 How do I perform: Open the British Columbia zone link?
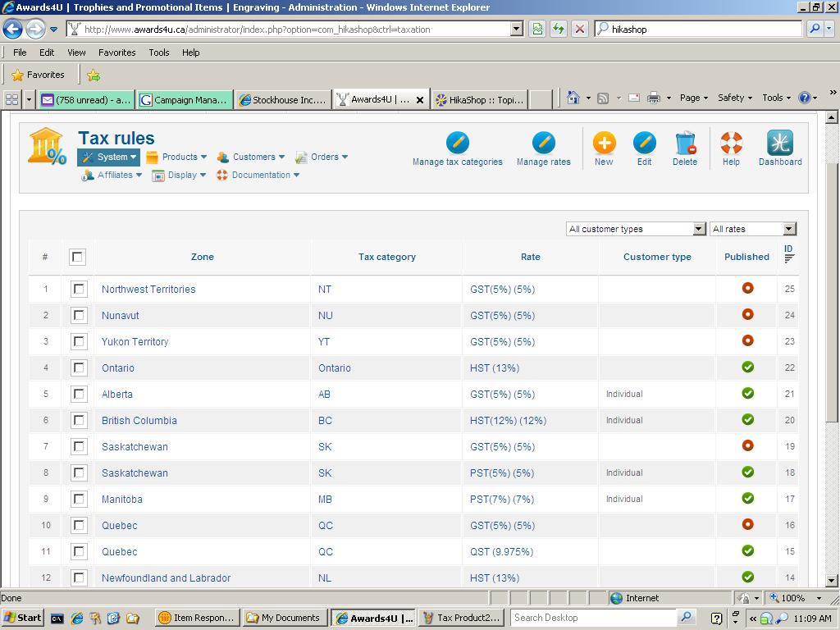coord(139,420)
